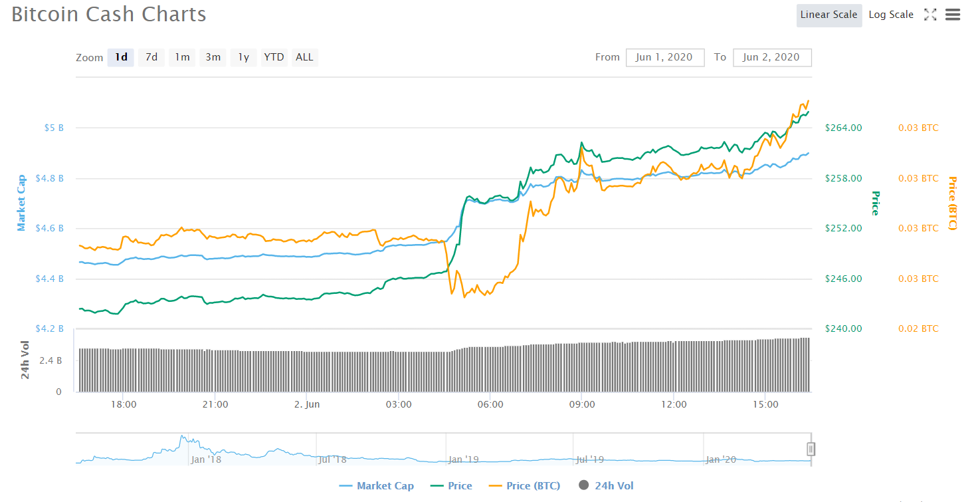Image resolution: width=980 pixels, height=502 pixels.
Task: Click the 21:00 time axis label
Action: 215,404
